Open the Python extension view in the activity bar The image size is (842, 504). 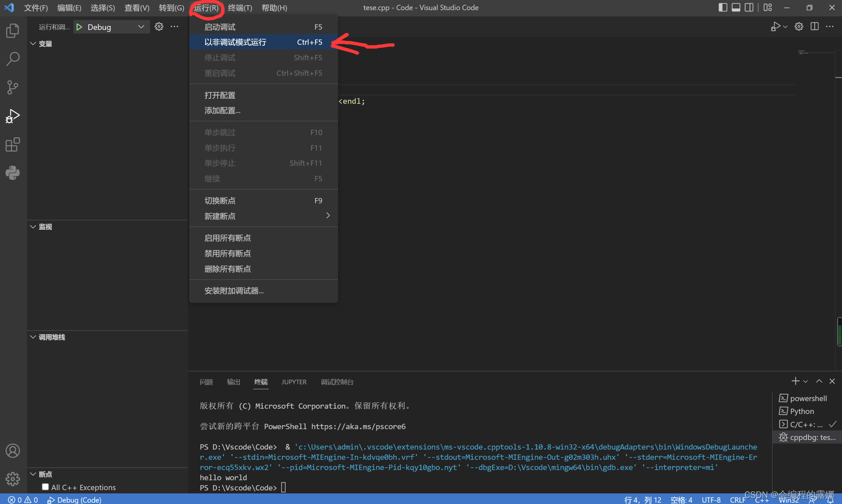click(x=13, y=173)
